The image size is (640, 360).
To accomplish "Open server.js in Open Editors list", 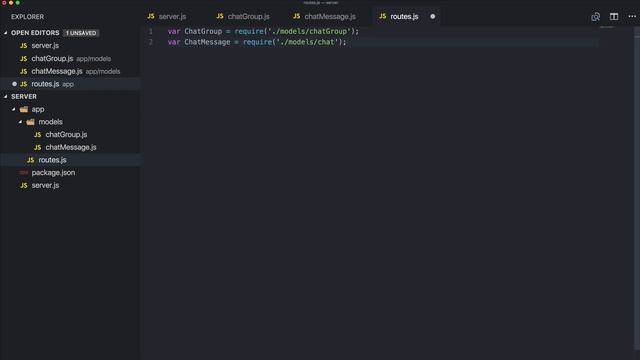I will click(70, 46).
